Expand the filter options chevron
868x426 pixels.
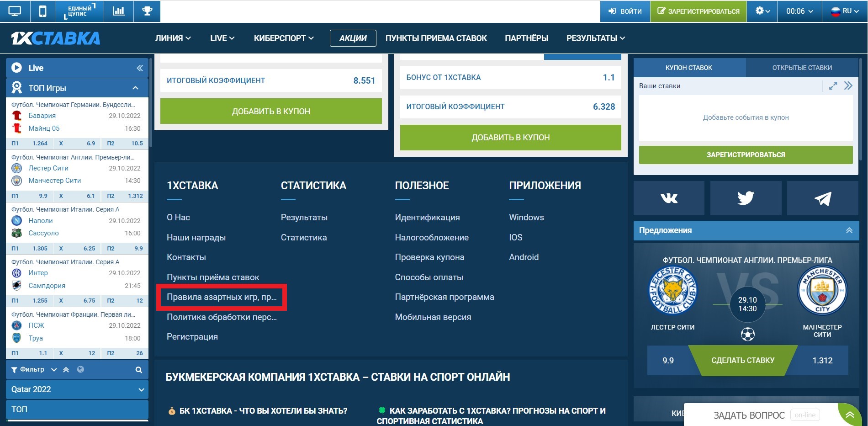(54, 370)
